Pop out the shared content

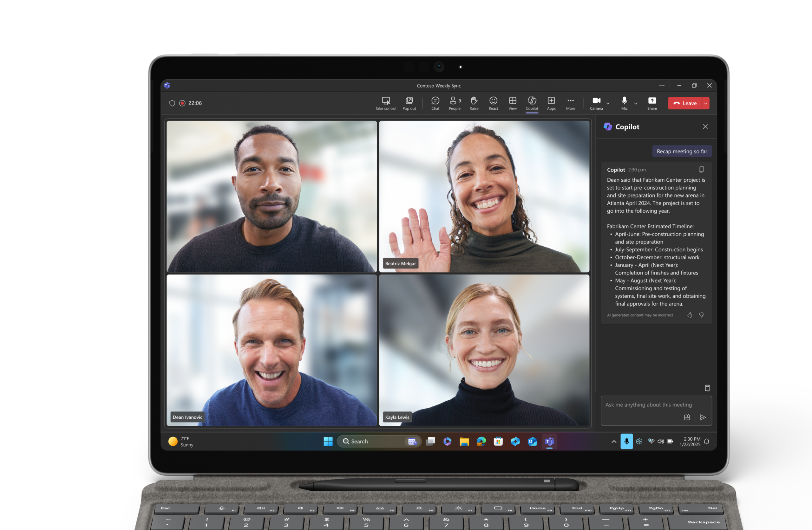409,103
